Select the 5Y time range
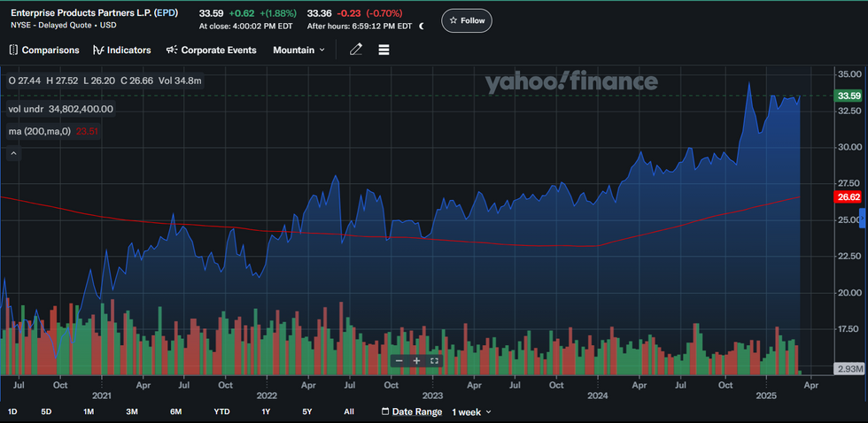This screenshot has width=868, height=423. coord(306,412)
